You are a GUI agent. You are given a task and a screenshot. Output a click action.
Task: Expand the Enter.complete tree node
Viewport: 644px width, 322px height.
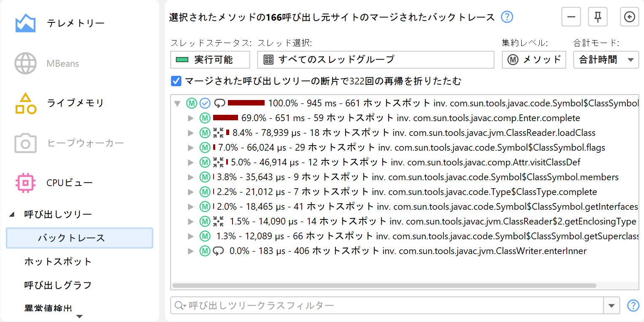(x=191, y=118)
